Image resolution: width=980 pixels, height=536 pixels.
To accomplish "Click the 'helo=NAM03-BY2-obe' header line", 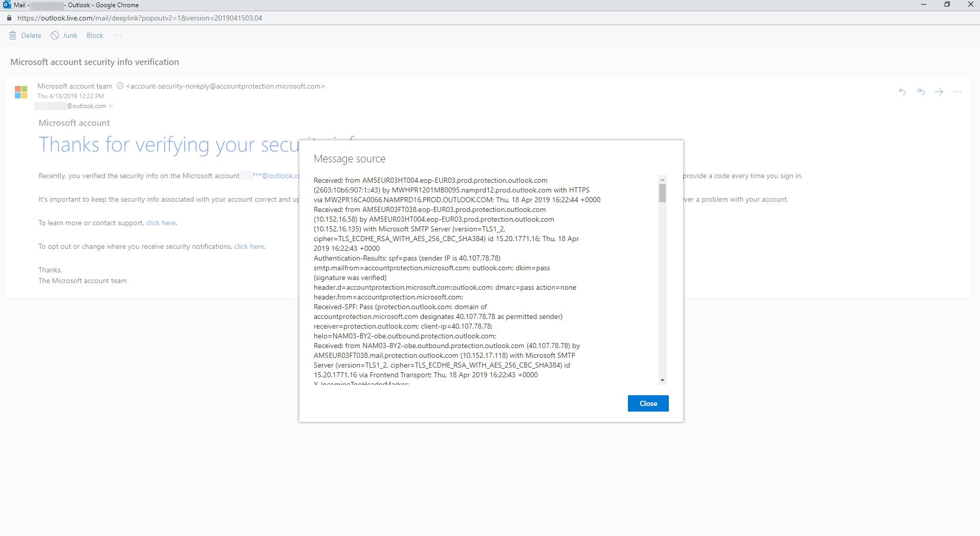I will pos(405,336).
